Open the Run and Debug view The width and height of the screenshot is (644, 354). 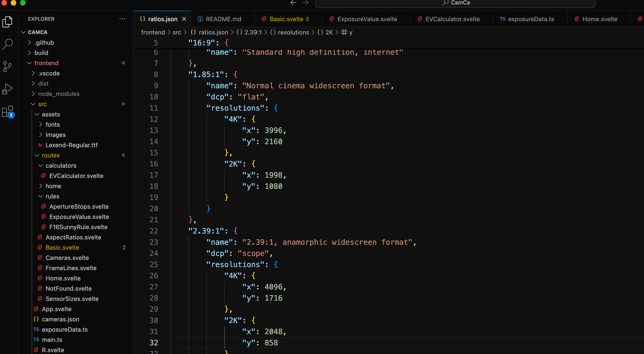coord(7,89)
